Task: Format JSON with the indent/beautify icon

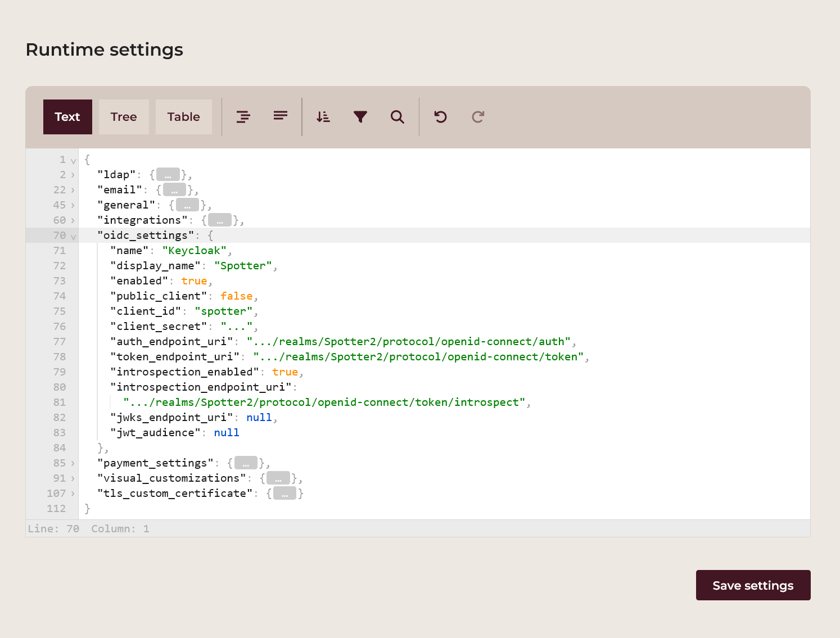Action: [x=243, y=116]
